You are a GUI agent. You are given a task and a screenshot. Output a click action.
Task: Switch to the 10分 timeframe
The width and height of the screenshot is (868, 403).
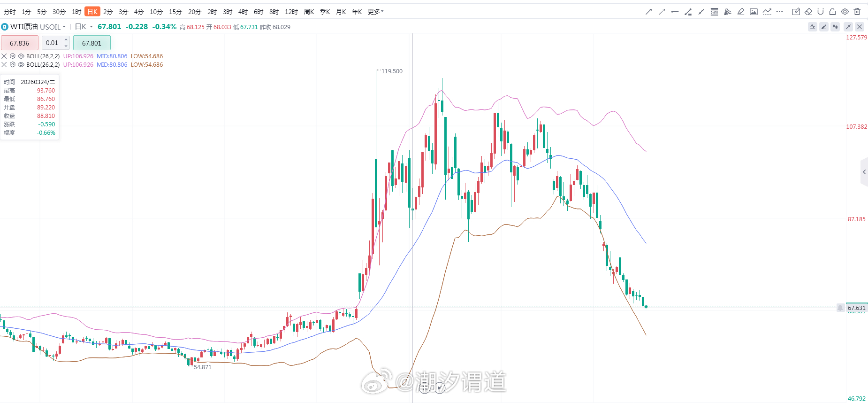coord(156,12)
